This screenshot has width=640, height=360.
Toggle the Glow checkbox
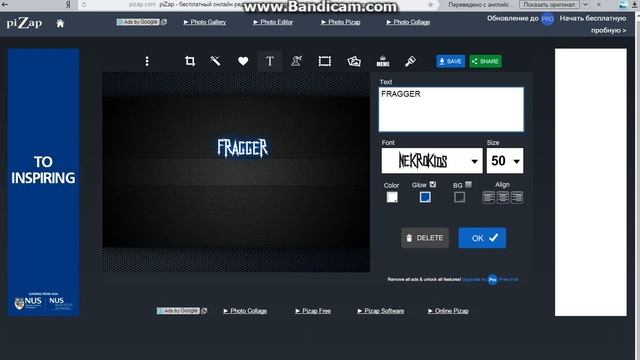[433, 184]
